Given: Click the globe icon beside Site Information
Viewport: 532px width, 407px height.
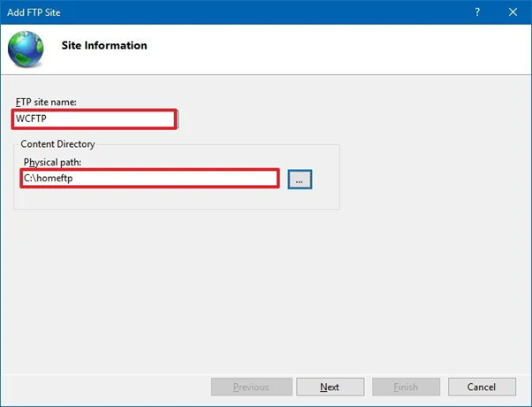Looking at the screenshot, I should coord(26,50).
